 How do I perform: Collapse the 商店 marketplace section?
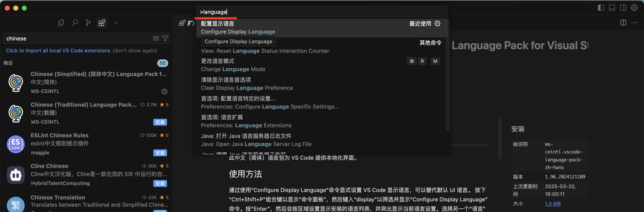click(x=8, y=63)
